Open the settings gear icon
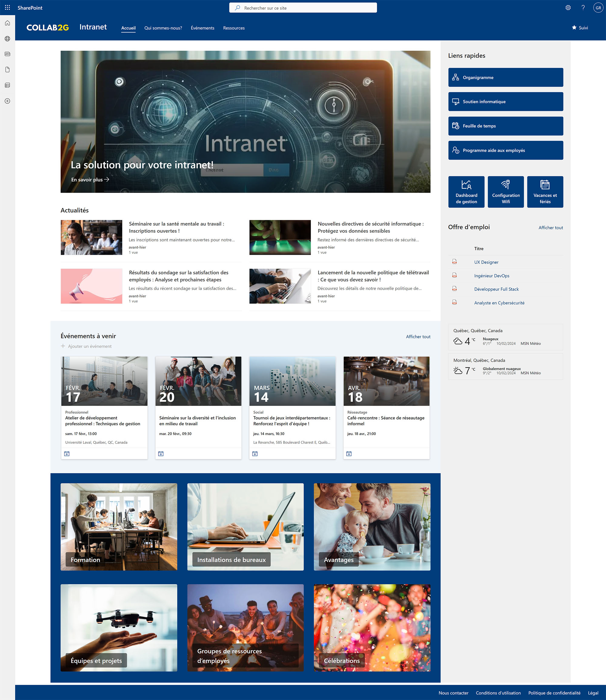Screen dimensions: 606x700 coord(568,8)
